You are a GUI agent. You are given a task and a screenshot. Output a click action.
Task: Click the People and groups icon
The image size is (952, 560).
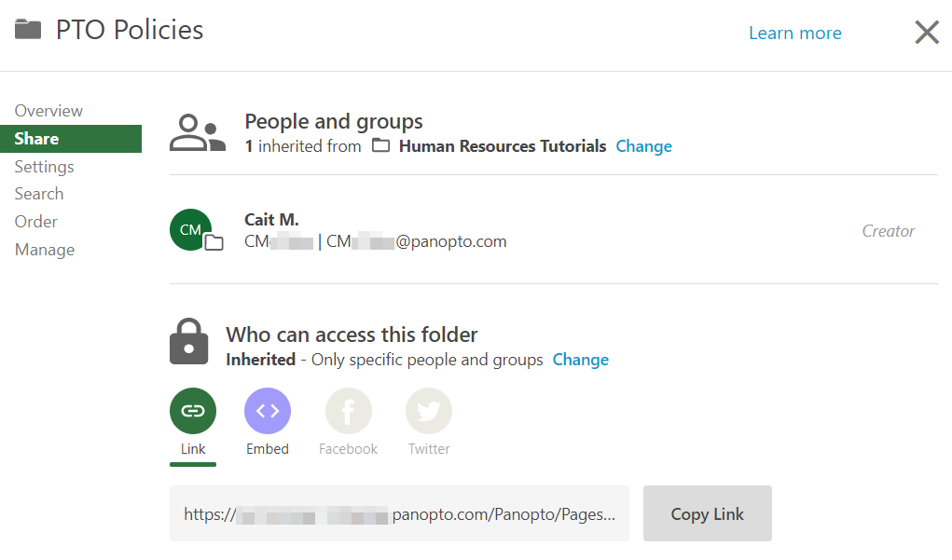(197, 131)
